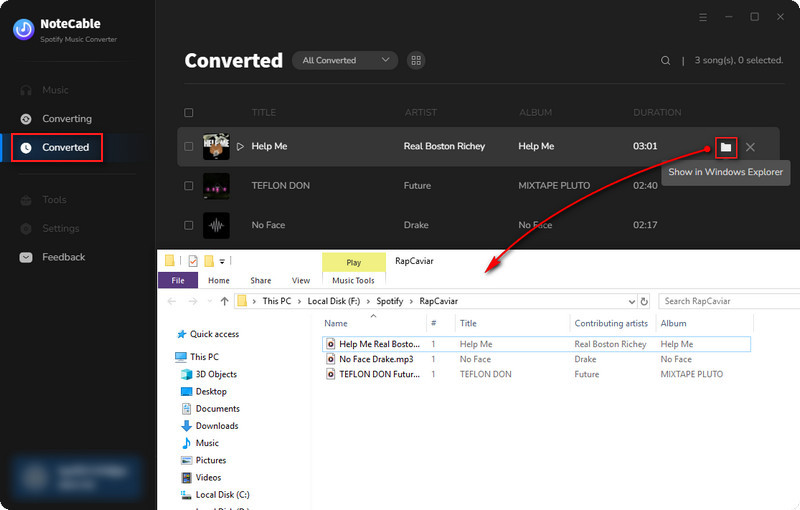This screenshot has height=510, width=800.
Task: Check the TEFLON DON song checkbox
Action: pyautogui.click(x=189, y=186)
